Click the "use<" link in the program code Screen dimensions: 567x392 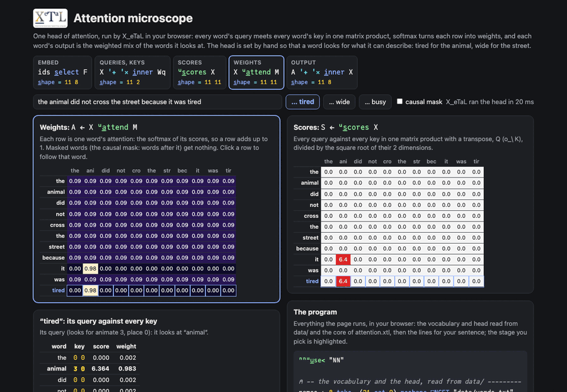(x=312, y=360)
